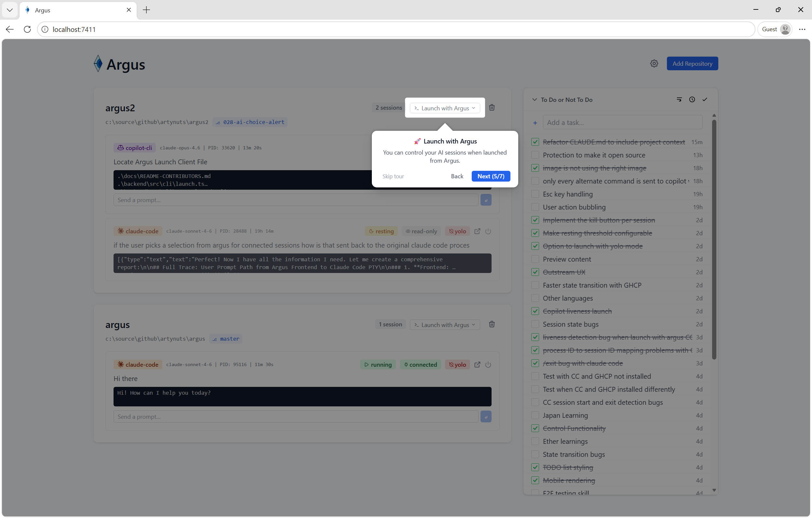The height and width of the screenshot is (518, 812).
Task: Click the Argus diamond logo
Action: [98, 63]
